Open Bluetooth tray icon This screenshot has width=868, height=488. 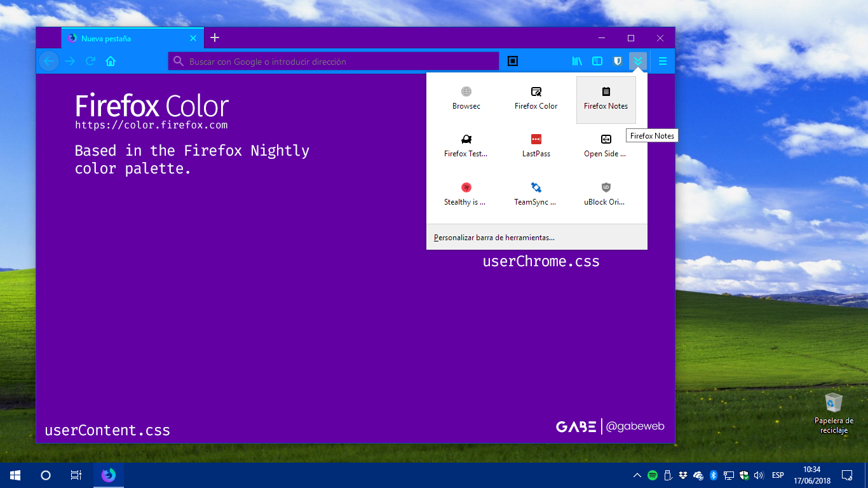tap(713, 475)
